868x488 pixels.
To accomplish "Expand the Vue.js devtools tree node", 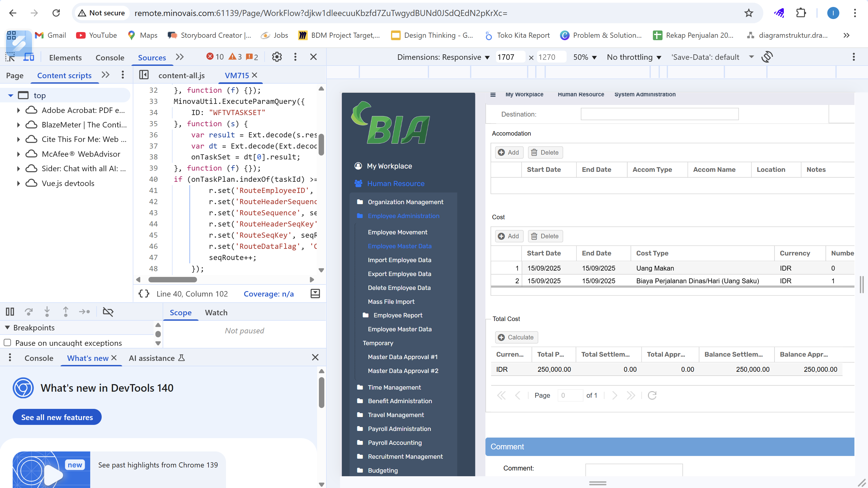I will [x=18, y=183].
